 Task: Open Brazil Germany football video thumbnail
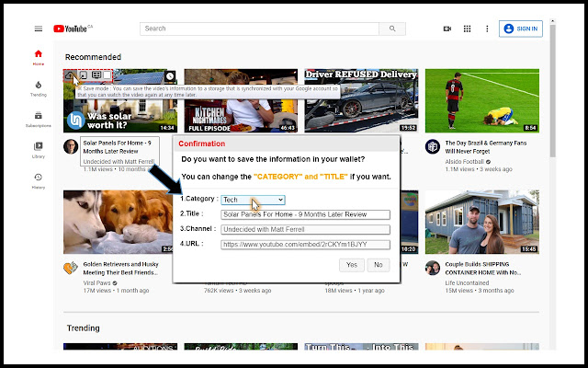click(482, 100)
